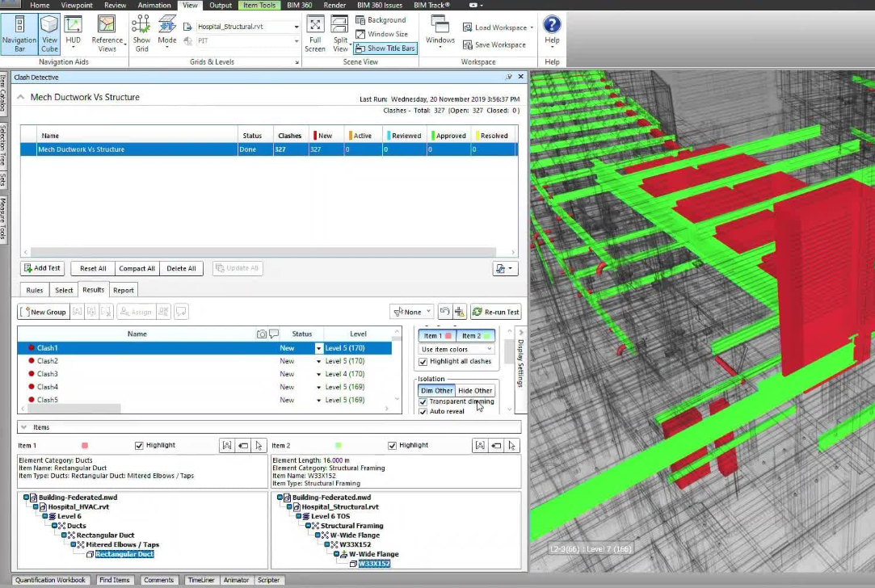Uncheck Highlight all clashes checkbox
This screenshot has width=875, height=588.
(423, 362)
